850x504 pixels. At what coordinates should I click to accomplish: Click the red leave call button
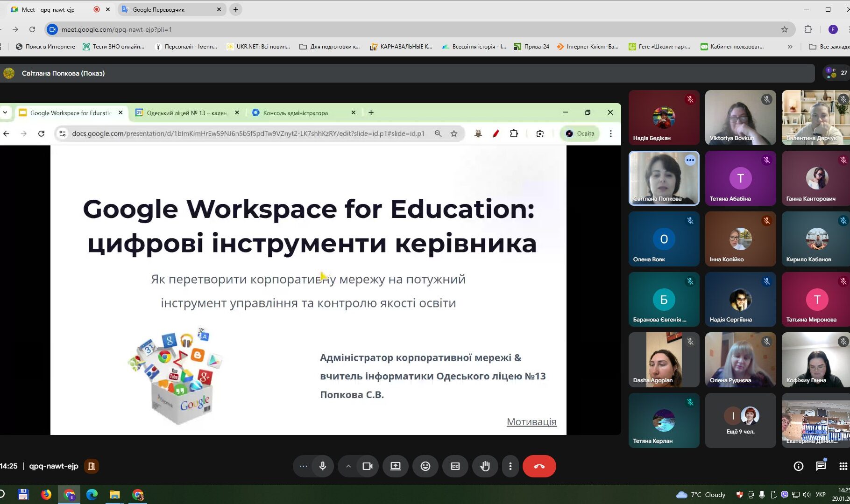(539, 466)
